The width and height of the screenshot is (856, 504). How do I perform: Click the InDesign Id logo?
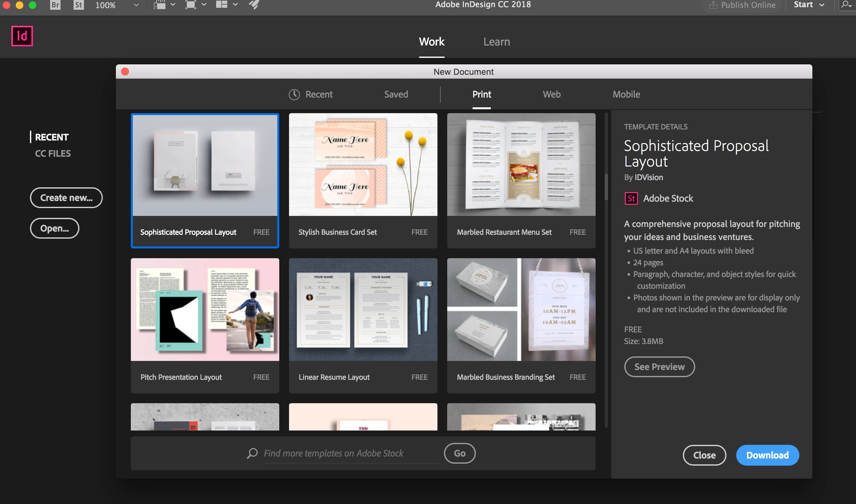(22, 36)
